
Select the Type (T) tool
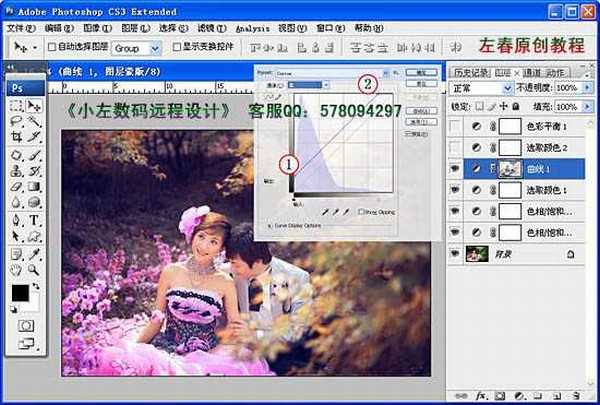[x=34, y=220]
